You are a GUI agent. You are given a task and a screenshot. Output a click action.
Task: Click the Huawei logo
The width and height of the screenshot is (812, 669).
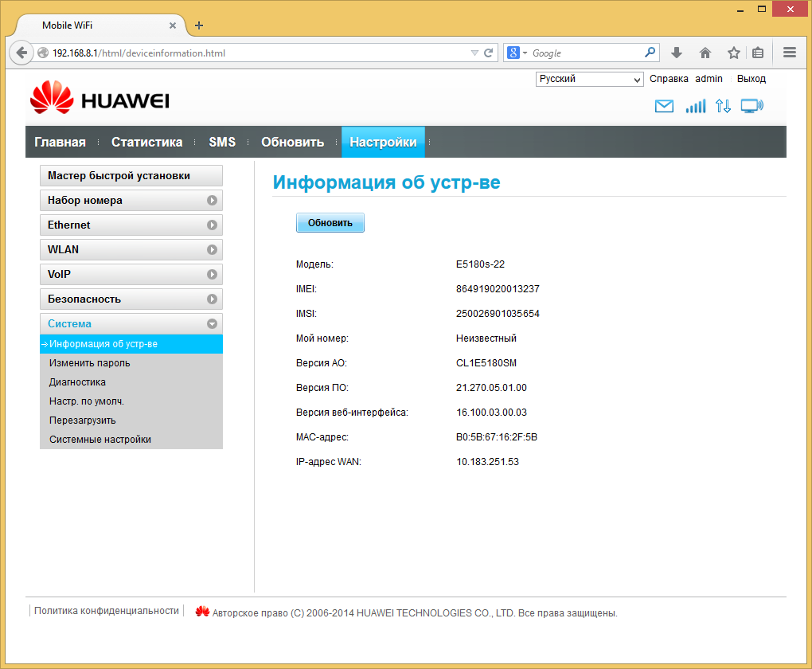(x=100, y=97)
